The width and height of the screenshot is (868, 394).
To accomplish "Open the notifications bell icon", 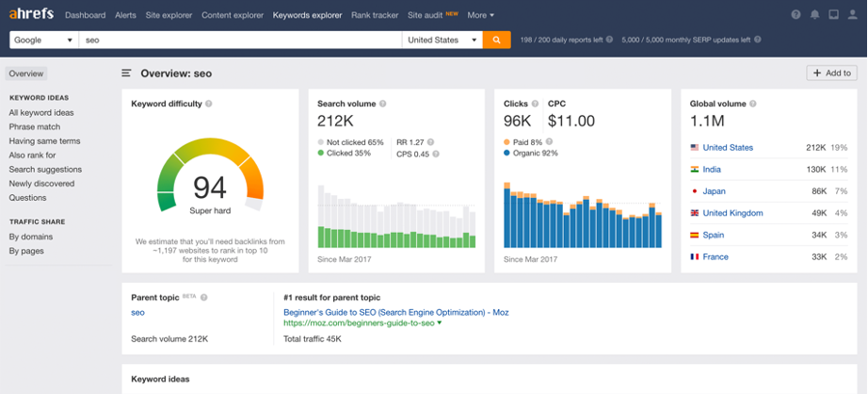I will (814, 15).
